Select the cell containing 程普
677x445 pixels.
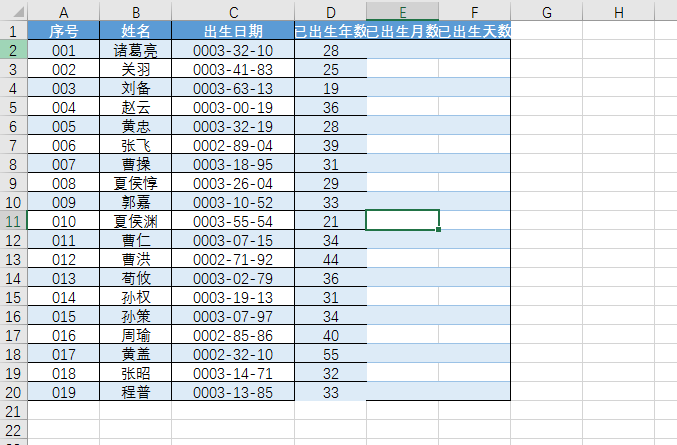click(136, 392)
